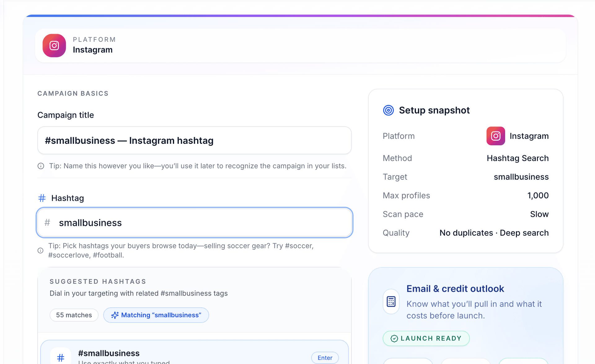Click the Enter button beside #smallbusiness
595x364 pixels.
325,357
